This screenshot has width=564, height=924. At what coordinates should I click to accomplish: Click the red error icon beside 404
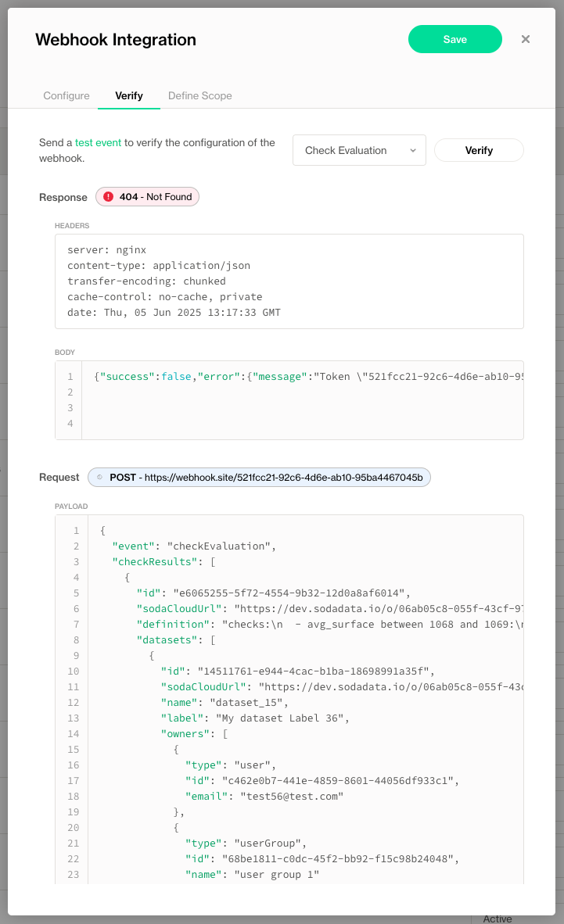108,197
